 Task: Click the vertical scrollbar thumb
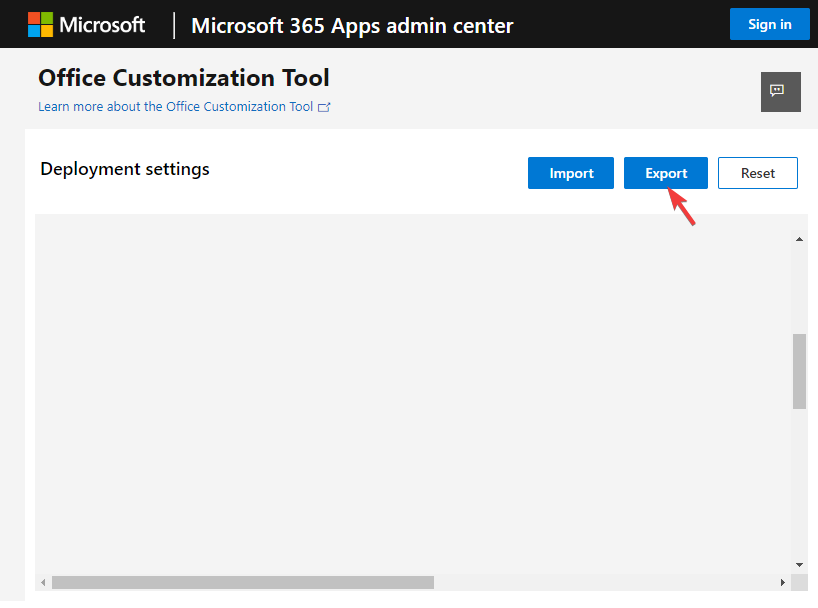[x=799, y=371]
